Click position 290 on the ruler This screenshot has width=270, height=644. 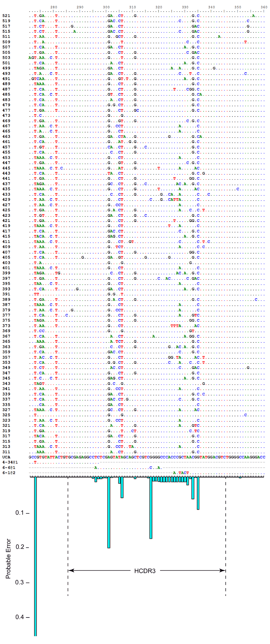80,7
